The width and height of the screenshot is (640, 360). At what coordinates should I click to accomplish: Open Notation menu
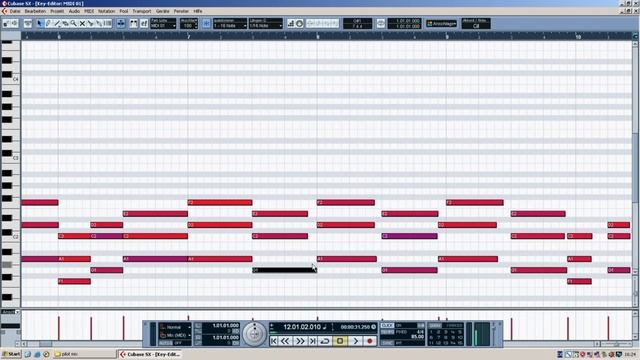pos(107,11)
